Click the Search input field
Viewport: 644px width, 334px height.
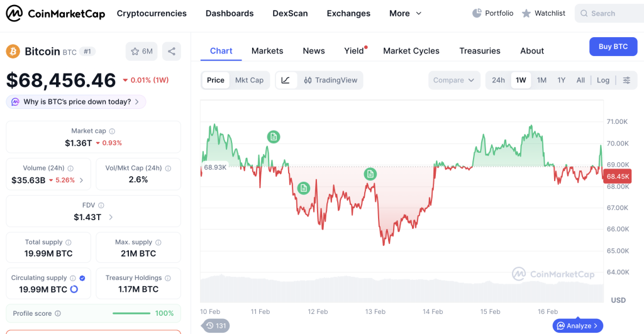point(609,13)
